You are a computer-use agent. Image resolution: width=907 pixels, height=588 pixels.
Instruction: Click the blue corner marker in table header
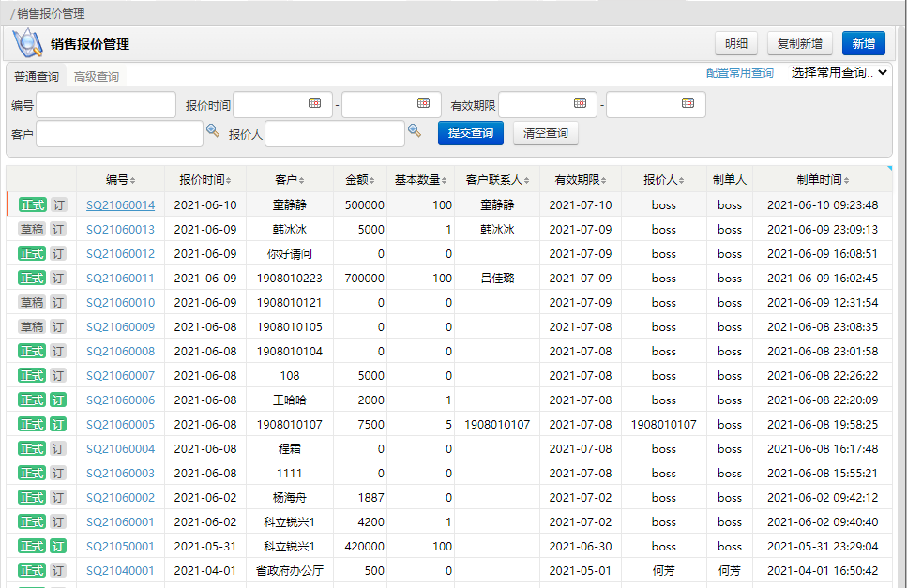tap(889, 168)
